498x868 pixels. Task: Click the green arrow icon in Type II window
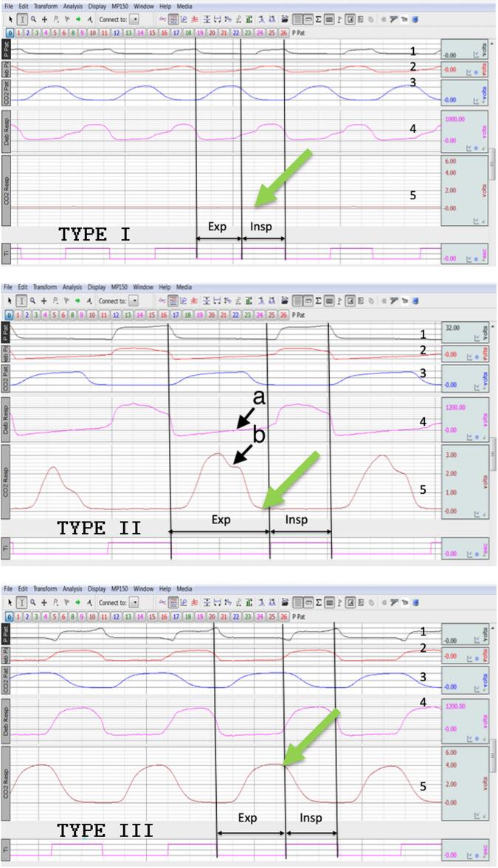[x=77, y=301]
